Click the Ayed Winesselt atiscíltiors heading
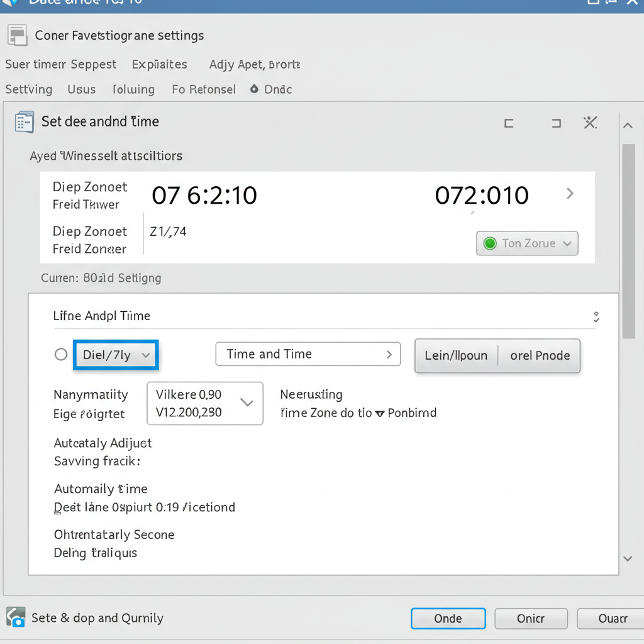This screenshot has width=644, height=644. point(106,156)
